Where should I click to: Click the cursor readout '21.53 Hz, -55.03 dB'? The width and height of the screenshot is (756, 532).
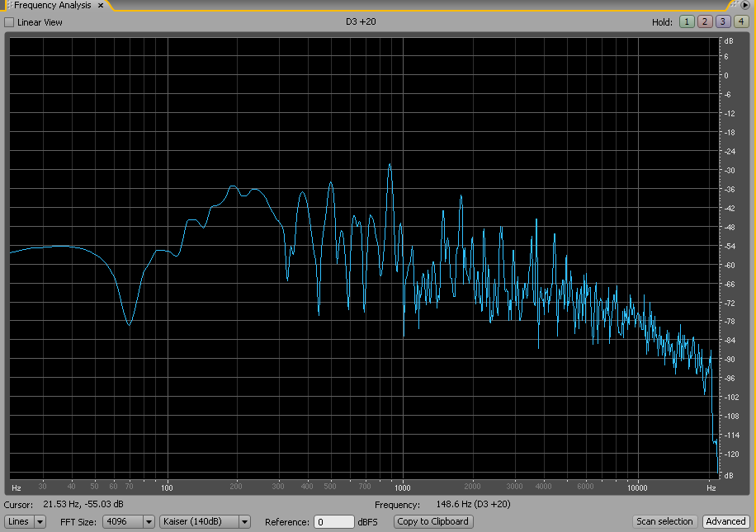pyautogui.click(x=83, y=504)
